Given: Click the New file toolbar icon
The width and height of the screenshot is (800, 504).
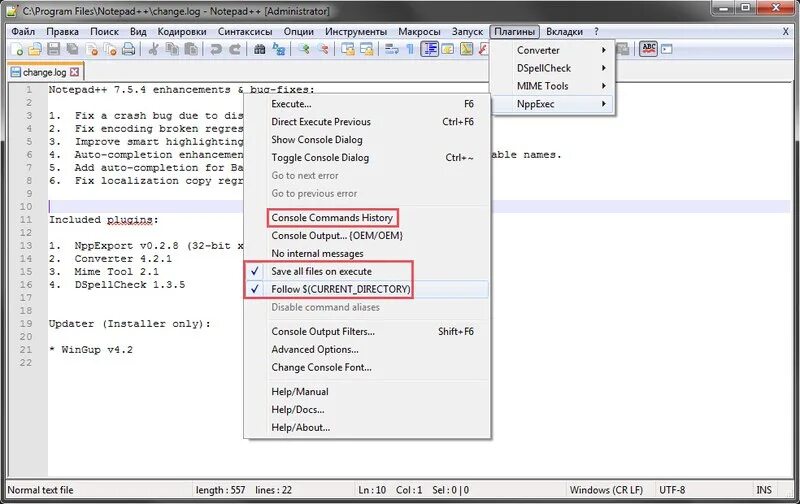Looking at the screenshot, I should (17, 49).
